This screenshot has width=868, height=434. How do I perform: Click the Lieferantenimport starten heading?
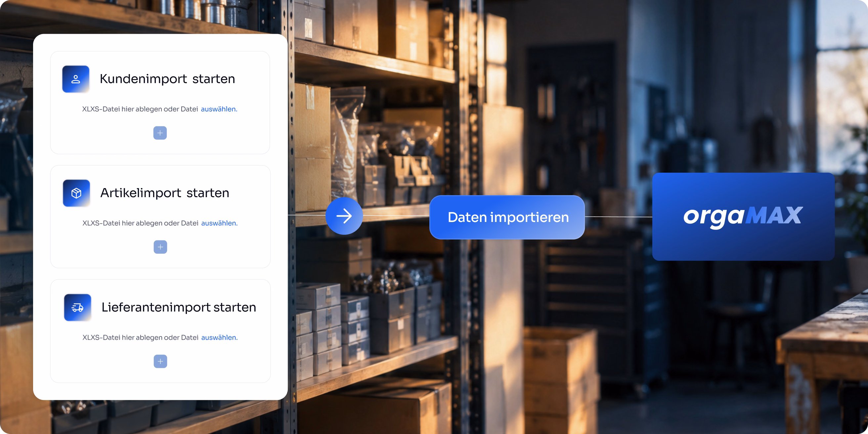pyautogui.click(x=179, y=307)
